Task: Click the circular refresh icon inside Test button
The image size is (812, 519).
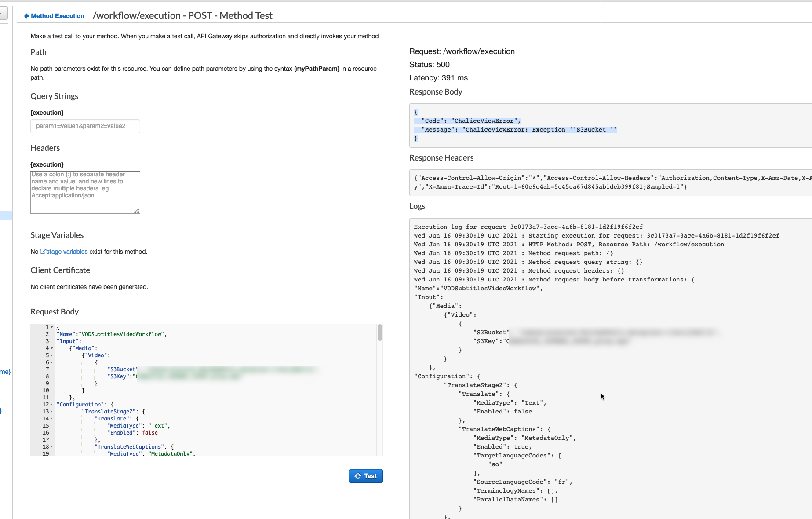Action: coord(357,476)
